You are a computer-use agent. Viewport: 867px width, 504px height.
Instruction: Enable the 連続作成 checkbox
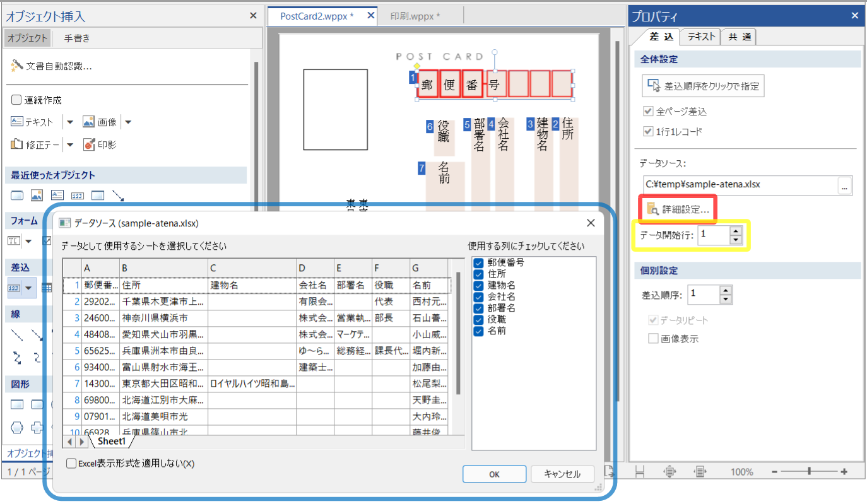16,100
